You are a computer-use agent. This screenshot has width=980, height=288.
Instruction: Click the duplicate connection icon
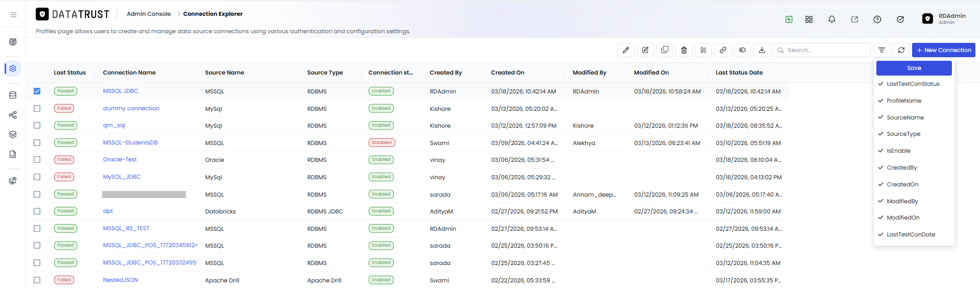[x=664, y=50]
